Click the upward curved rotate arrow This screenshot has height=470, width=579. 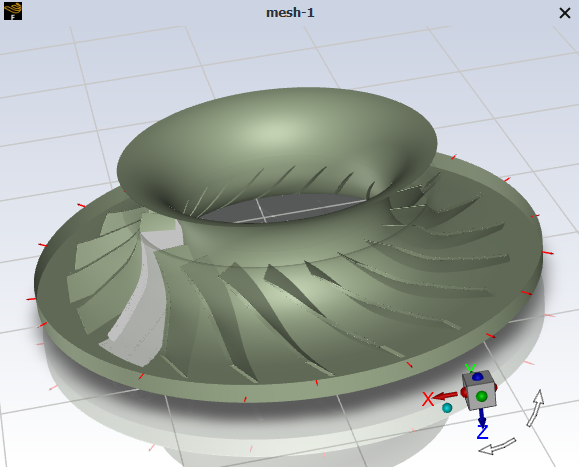[536, 408]
